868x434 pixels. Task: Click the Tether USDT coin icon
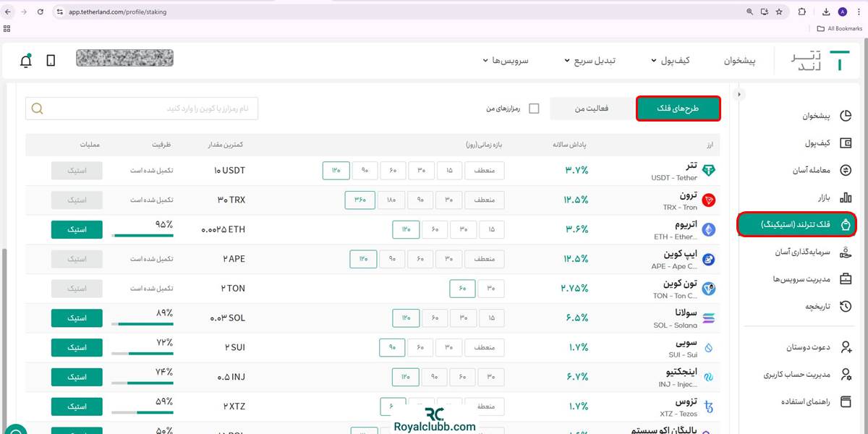click(x=709, y=171)
